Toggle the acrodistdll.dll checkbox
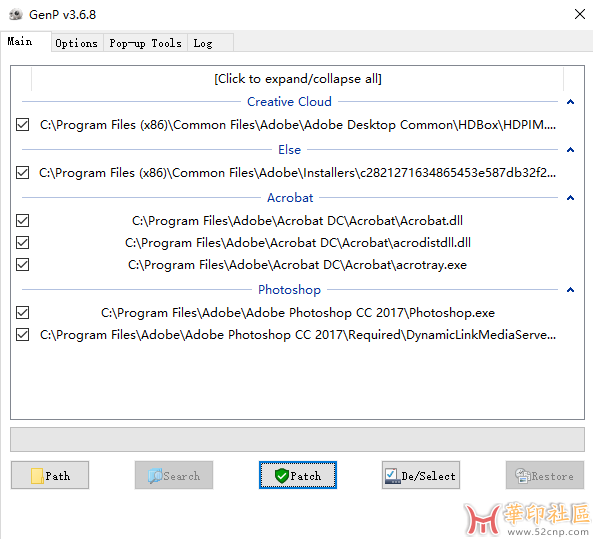The height and width of the screenshot is (539, 593). [x=23, y=242]
